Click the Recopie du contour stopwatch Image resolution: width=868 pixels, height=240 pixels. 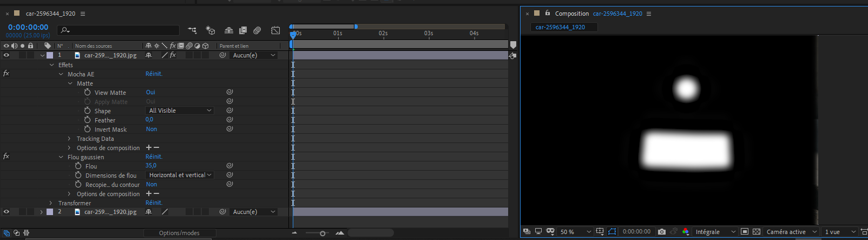coord(78,185)
